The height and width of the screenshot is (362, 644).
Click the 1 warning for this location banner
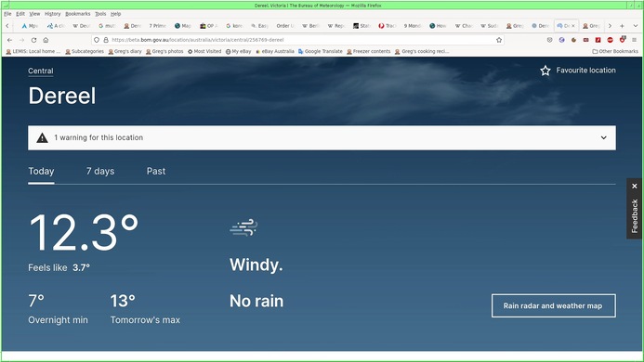[x=322, y=138]
